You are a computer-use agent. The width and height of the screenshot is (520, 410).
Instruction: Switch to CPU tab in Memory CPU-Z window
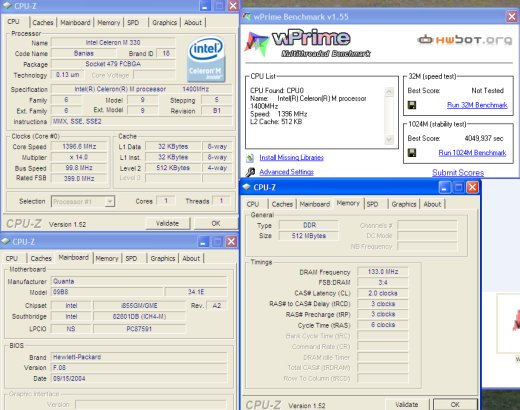point(253,204)
